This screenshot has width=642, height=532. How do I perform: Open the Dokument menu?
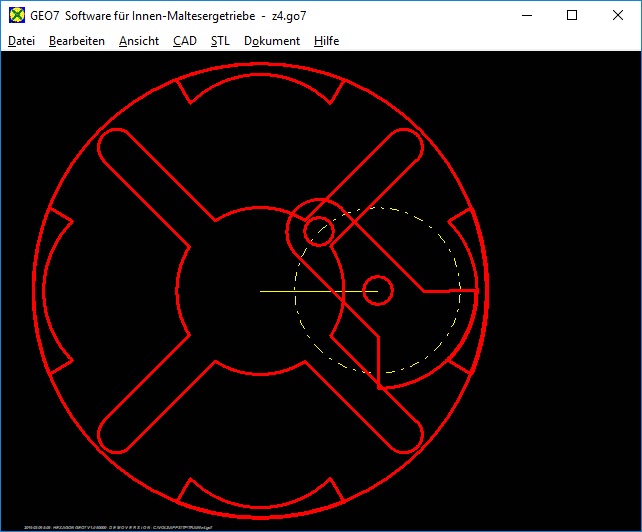click(271, 41)
